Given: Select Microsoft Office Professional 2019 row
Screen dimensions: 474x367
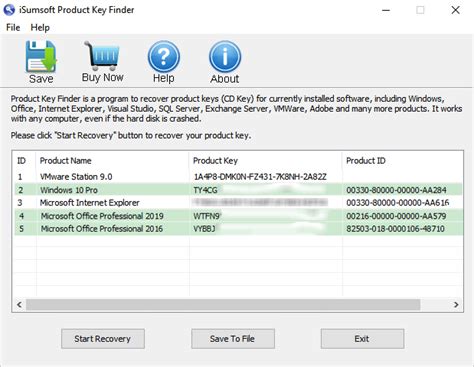Looking at the screenshot, I should (238, 216).
